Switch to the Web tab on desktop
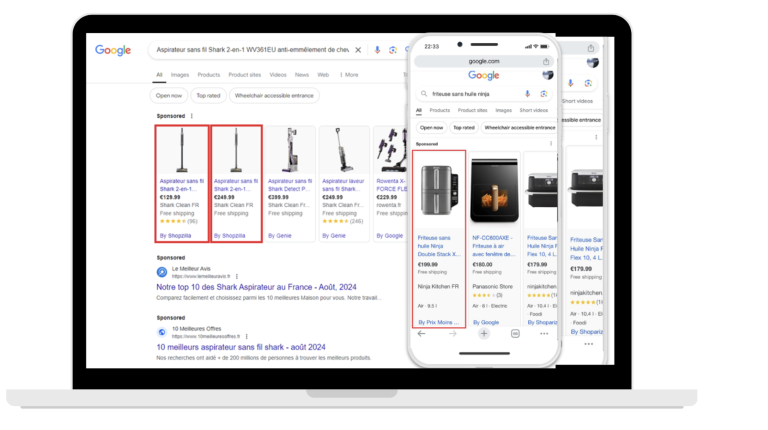Screen dimensions: 768x430 point(323,75)
